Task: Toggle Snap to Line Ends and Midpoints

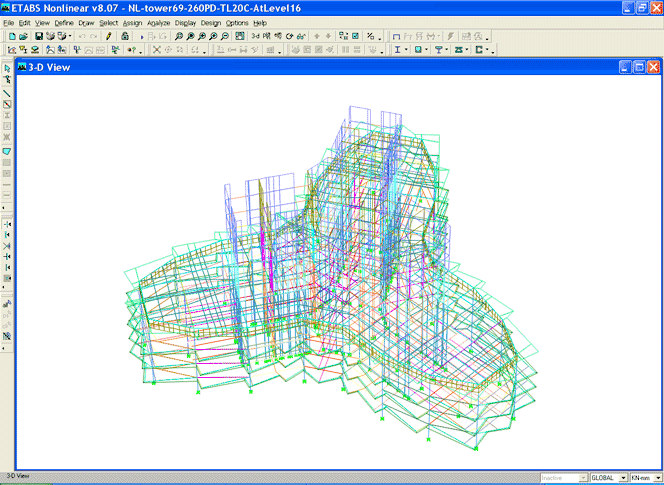Action: (x=7, y=235)
